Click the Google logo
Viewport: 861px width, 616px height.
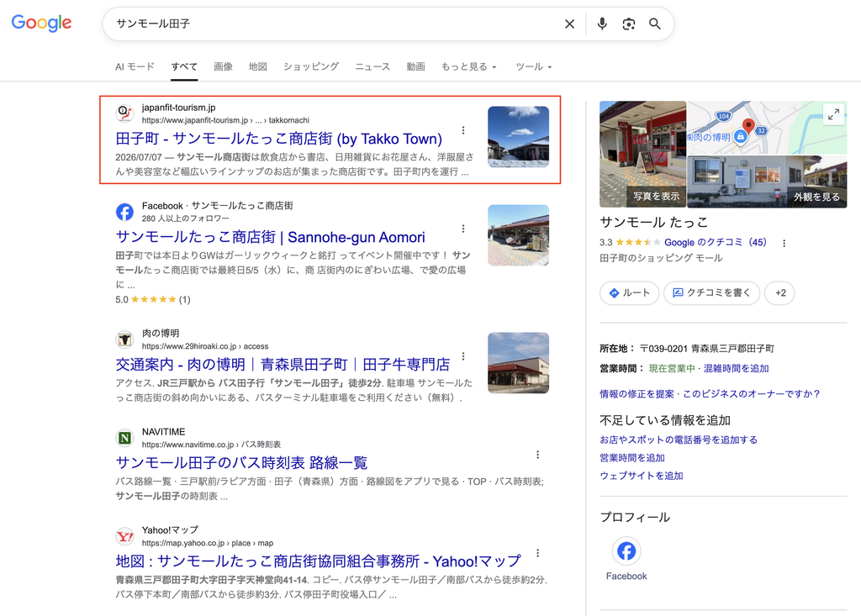pos(42,23)
